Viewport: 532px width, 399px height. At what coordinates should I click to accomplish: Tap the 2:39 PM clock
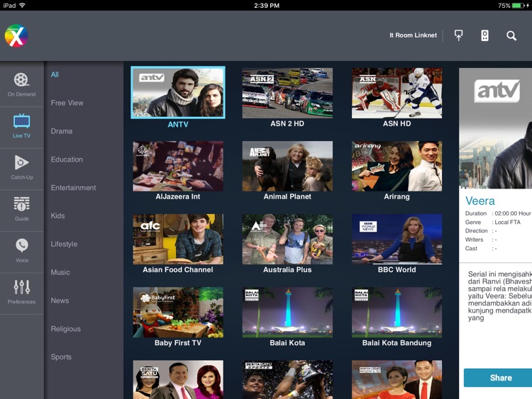point(267,6)
